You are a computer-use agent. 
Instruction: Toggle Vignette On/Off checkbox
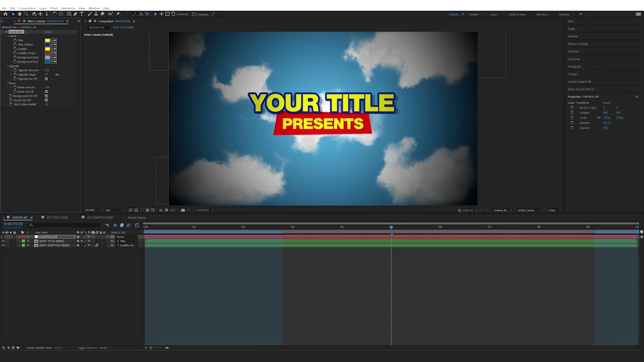tap(46, 79)
